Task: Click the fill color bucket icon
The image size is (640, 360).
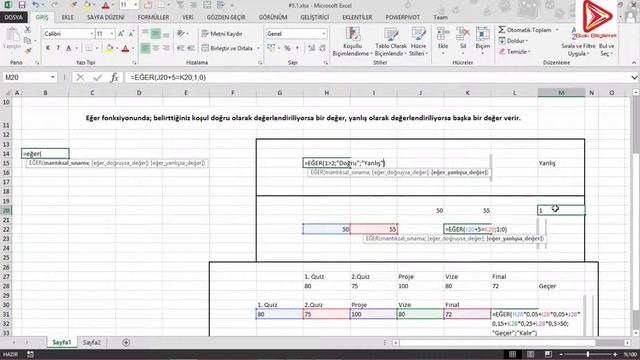Action: pyautogui.click(x=109, y=48)
